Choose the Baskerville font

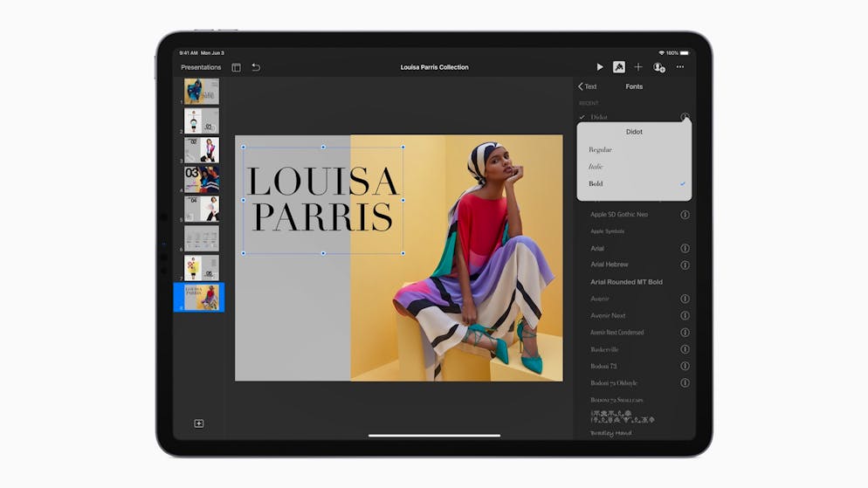click(x=604, y=349)
